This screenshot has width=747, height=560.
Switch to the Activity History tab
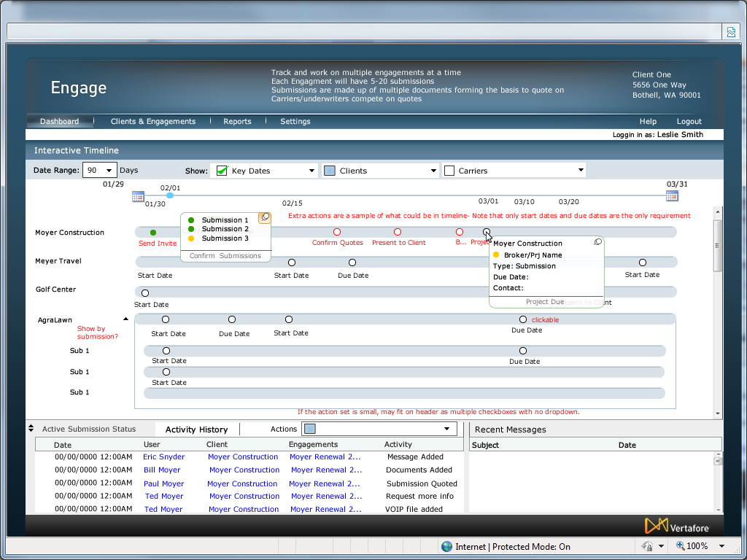(x=196, y=429)
